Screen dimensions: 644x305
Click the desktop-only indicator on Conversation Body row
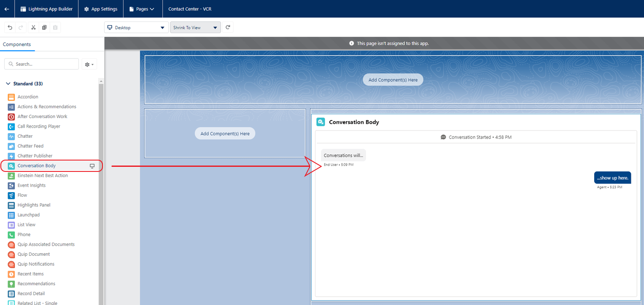coord(92,166)
